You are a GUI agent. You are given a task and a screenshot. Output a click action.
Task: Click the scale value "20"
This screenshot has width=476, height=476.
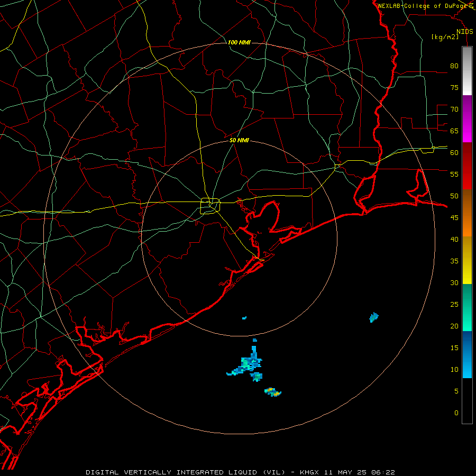[454, 326]
